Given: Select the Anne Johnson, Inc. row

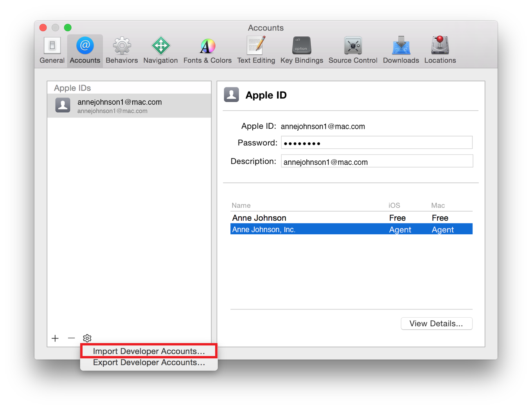Looking at the screenshot, I should 351,229.
